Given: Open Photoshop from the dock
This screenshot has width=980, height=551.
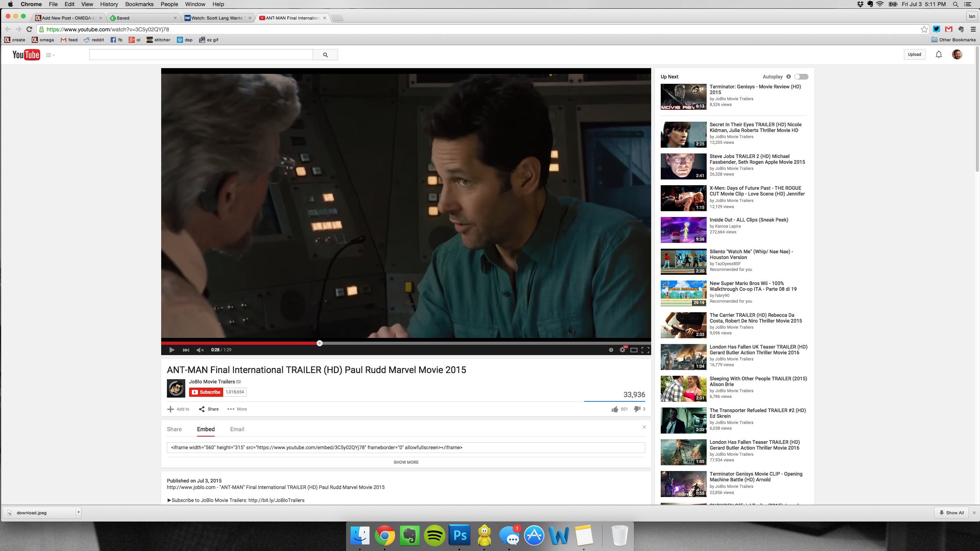Looking at the screenshot, I should [459, 535].
